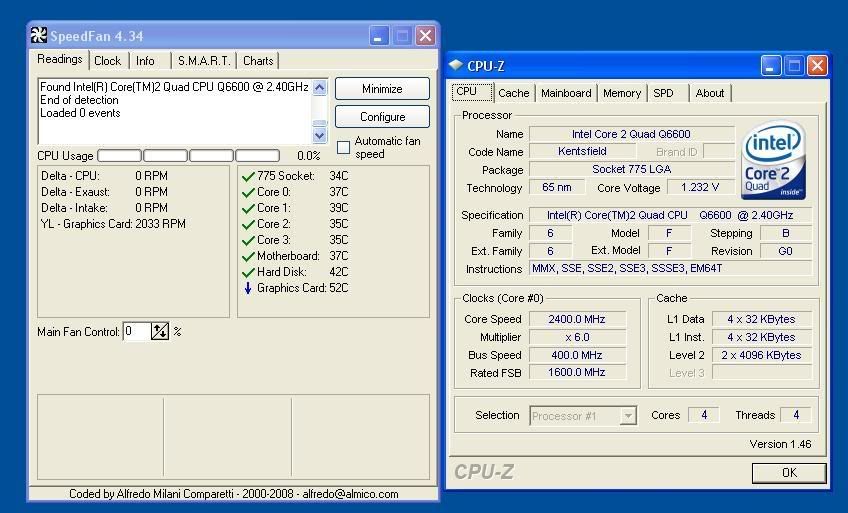Click the Configure button
The image size is (848, 513).
[382, 117]
